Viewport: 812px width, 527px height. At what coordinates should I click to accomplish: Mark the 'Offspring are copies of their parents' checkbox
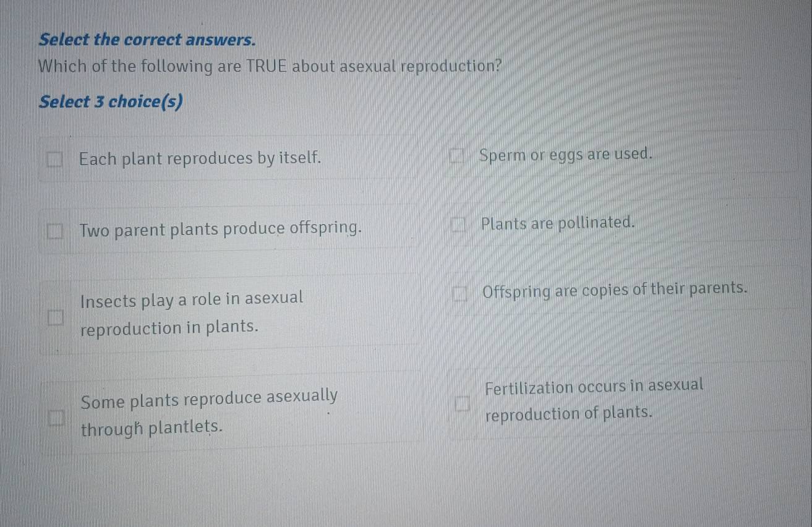(459, 293)
